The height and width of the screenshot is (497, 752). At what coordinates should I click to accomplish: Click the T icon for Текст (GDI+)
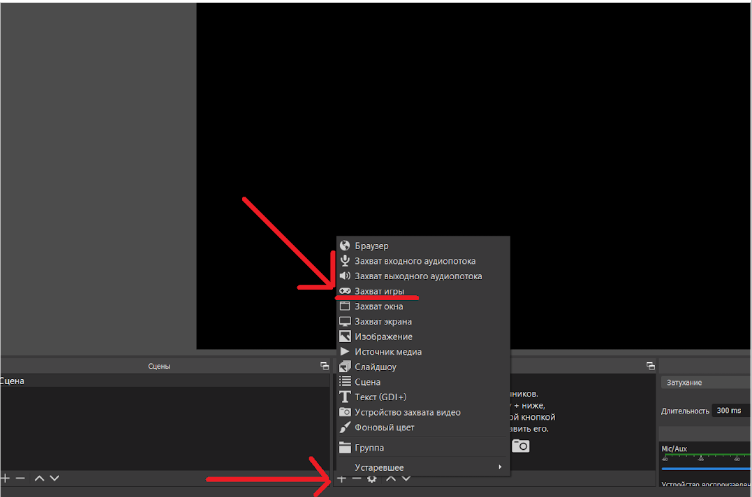tap(345, 397)
